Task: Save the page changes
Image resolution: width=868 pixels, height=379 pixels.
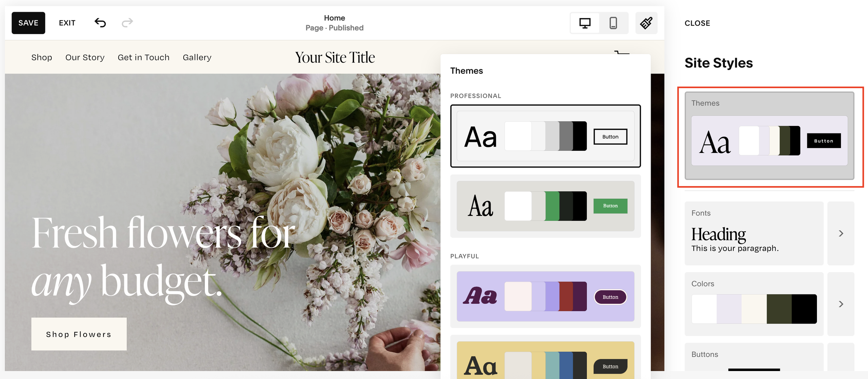Action: pos(28,23)
